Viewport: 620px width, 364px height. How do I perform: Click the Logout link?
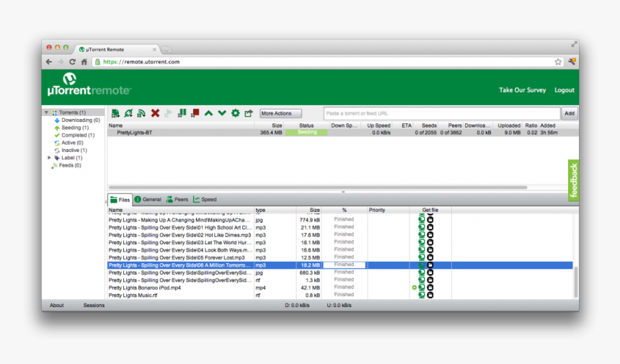pos(564,90)
